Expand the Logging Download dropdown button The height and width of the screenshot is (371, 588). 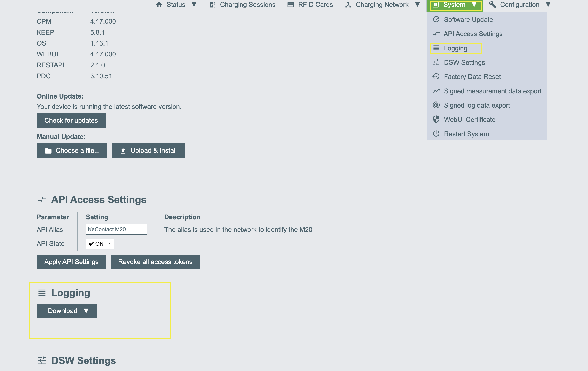coord(67,311)
